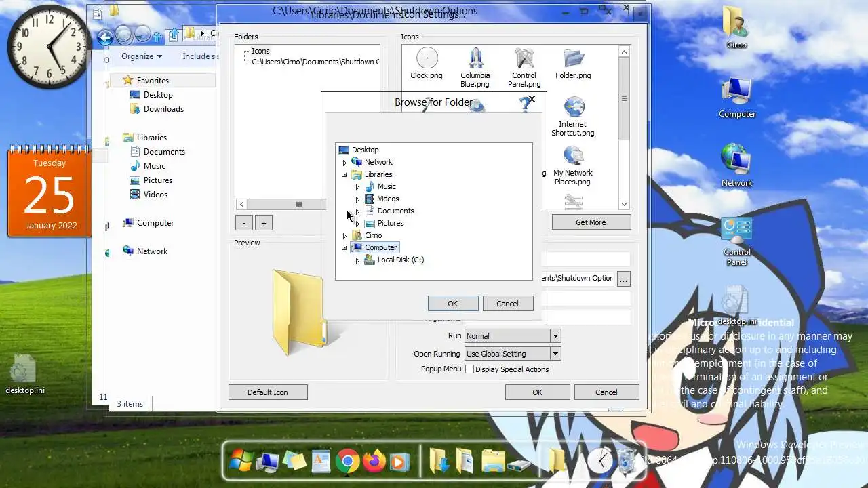
Task: Choose the Internet Shortcut.png icon
Action: (x=573, y=117)
